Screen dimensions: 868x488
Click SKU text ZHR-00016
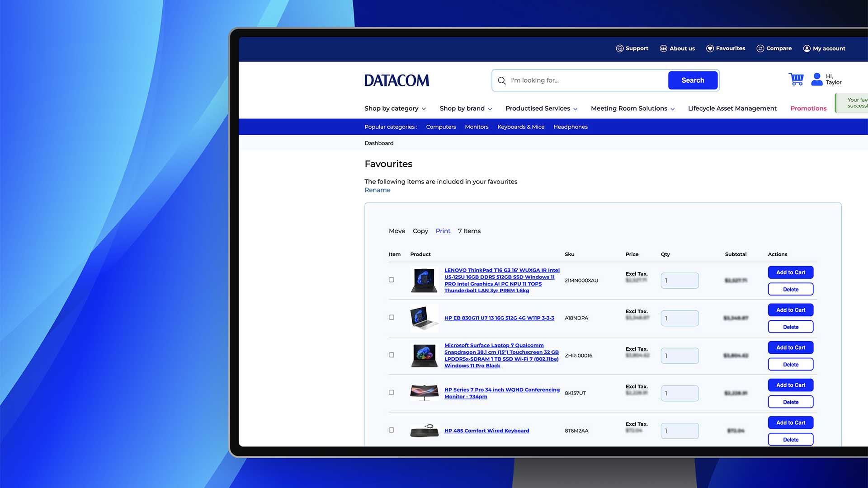tap(578, 356)
